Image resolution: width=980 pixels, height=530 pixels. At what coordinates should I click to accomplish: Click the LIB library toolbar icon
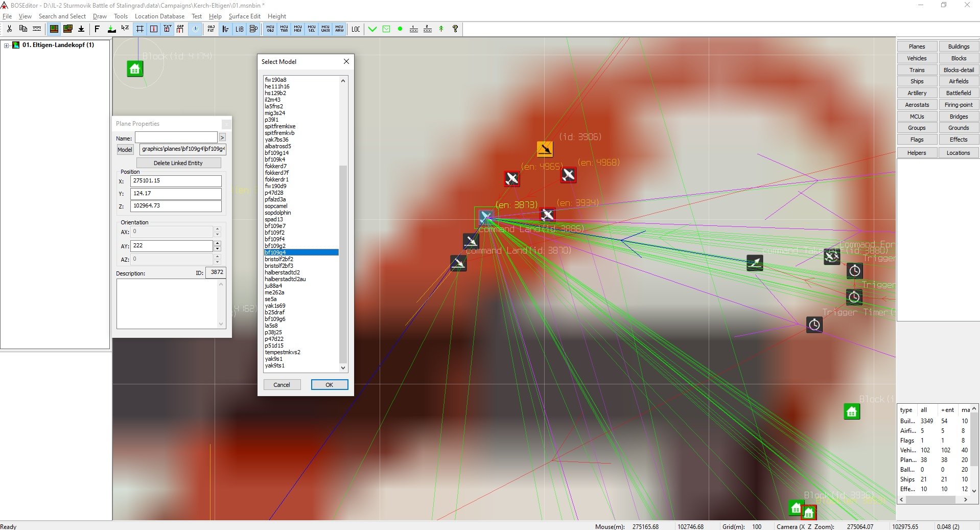(x=239, y=29)
